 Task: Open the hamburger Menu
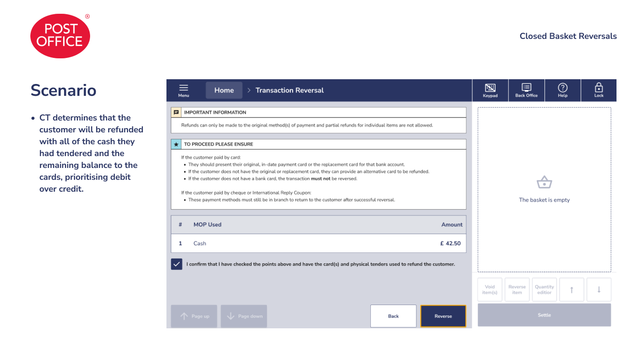coord(184,90)
